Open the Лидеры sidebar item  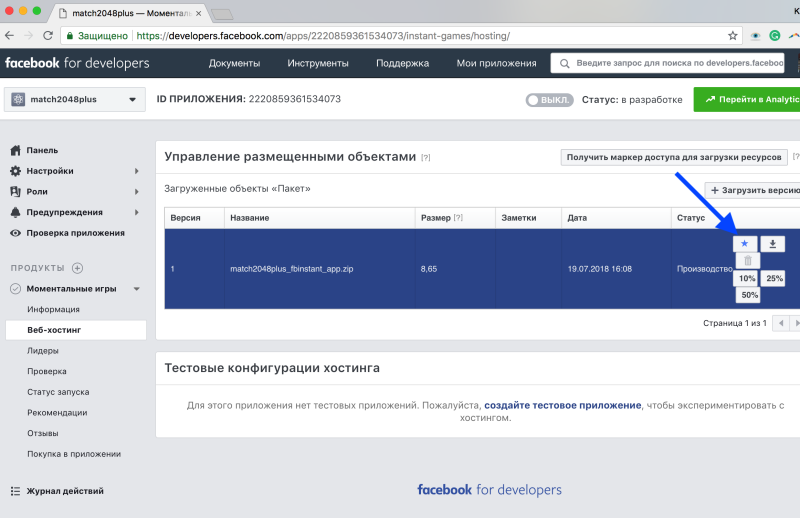point(43,351)
